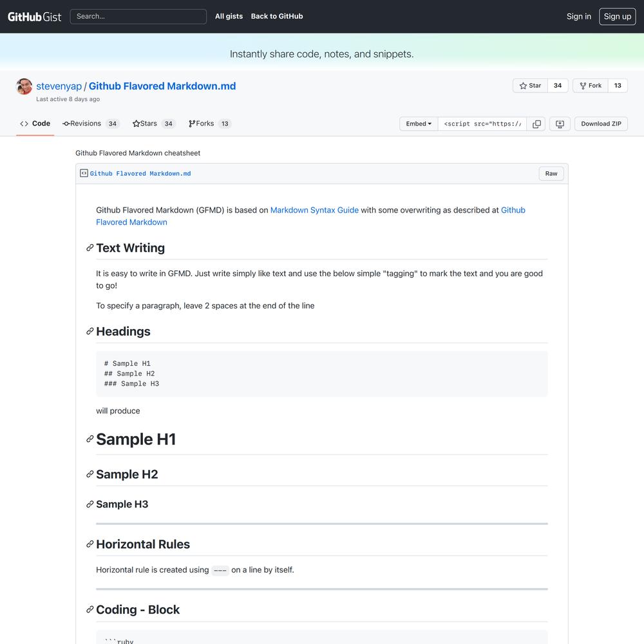Image resolution: width=644 pixels, height=644 pixels.
Task: View the fork count 13 next to Fork
Action: 618,86
